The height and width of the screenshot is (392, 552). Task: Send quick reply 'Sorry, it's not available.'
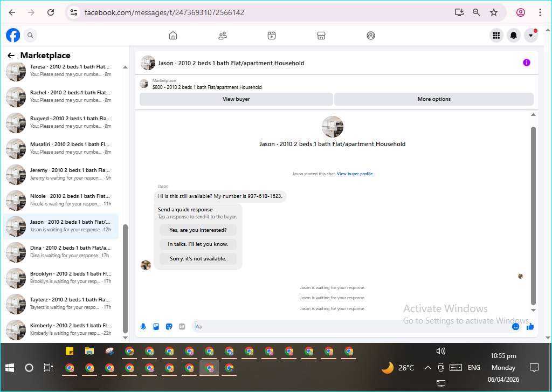click(198, 258)
